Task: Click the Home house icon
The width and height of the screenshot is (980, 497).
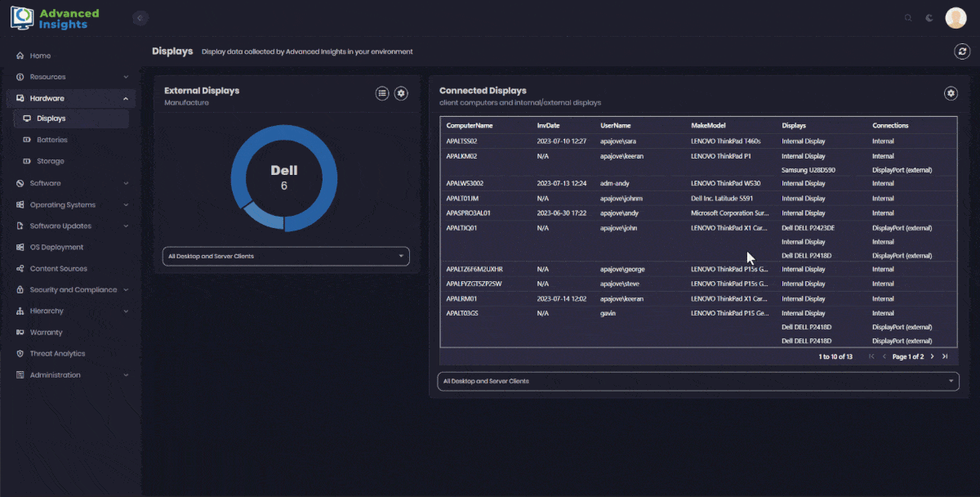Action: tap(20, 56)
